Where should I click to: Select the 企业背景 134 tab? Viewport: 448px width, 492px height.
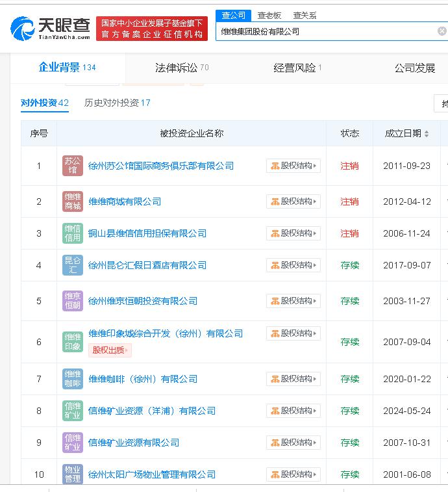coord(68,68)
